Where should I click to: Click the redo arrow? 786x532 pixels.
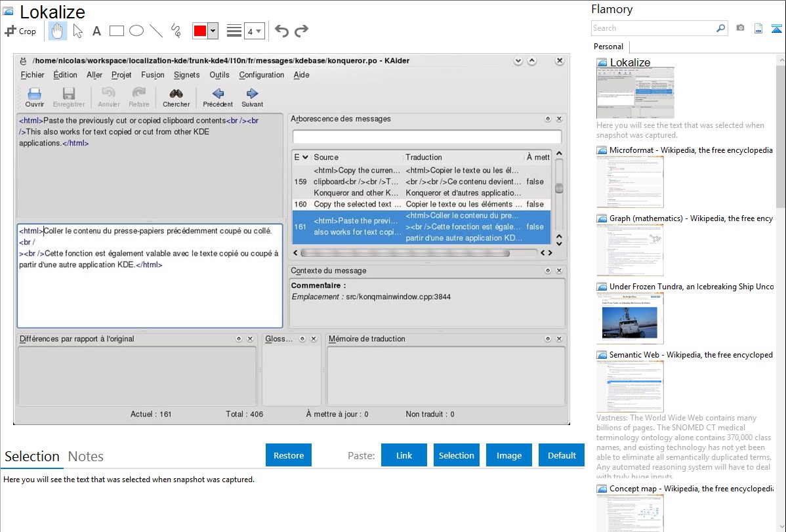pyautogui.click(x=301, y=31)
